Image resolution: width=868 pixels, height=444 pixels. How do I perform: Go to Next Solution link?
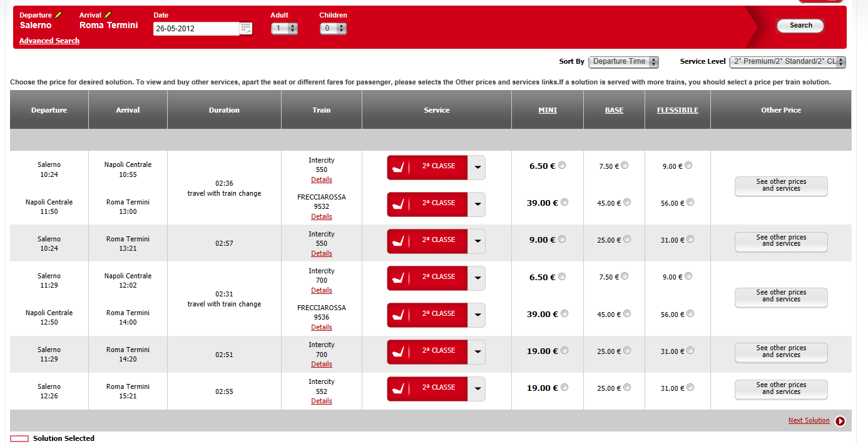click(x=809, y=420)
